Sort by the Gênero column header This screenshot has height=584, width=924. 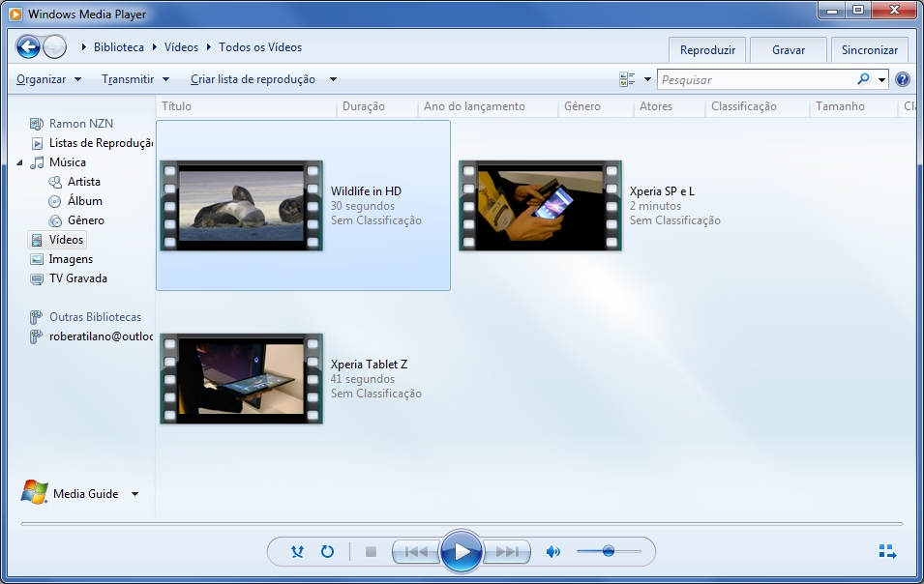click(x=596, y=106)
